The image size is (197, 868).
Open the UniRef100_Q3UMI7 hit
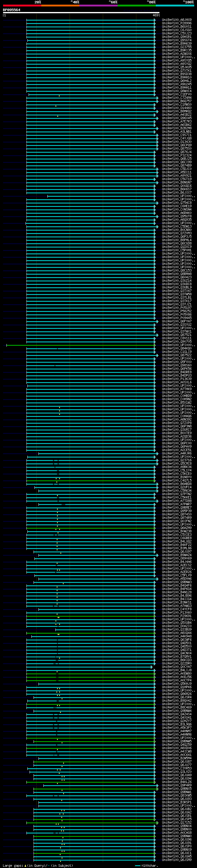tap(177, 430)
